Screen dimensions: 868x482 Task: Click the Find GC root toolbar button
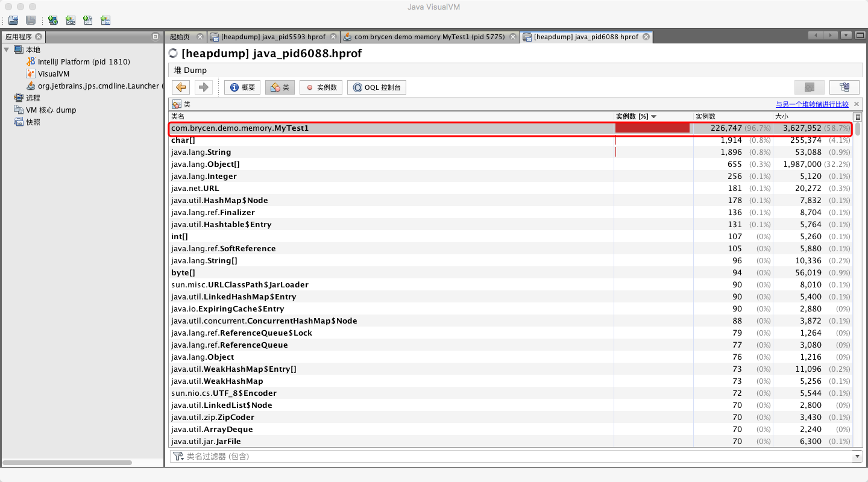pos(844,87)
